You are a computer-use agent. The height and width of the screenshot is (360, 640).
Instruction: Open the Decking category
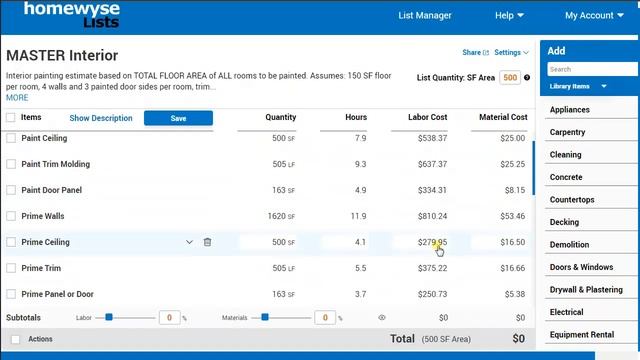click(564, 222)
